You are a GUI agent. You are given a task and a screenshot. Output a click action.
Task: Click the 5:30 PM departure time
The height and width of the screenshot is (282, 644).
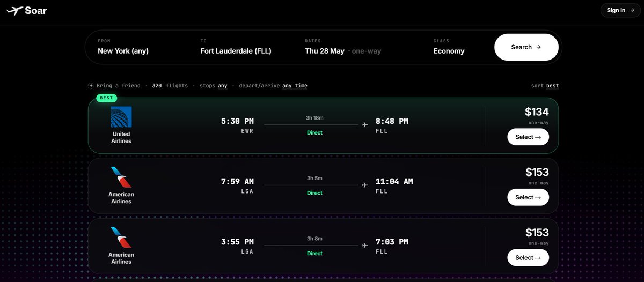click(237, 121)
